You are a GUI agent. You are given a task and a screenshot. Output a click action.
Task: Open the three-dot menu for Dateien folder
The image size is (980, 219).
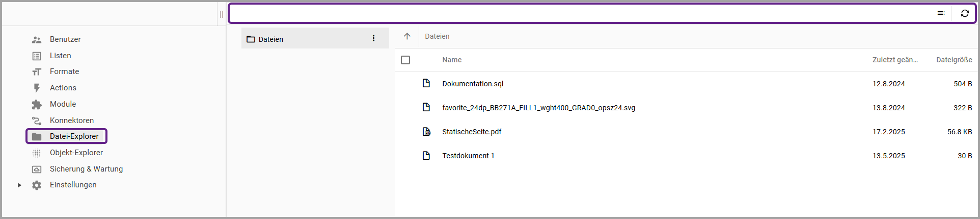click(x=373, y=38)
